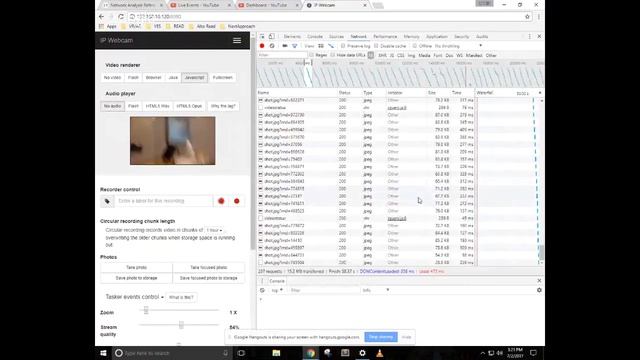Viewport: 640px width, 360px height.
Task: Click the Fullscreen video renderer button
Action: pyautogui.click(x=222, y=78)
